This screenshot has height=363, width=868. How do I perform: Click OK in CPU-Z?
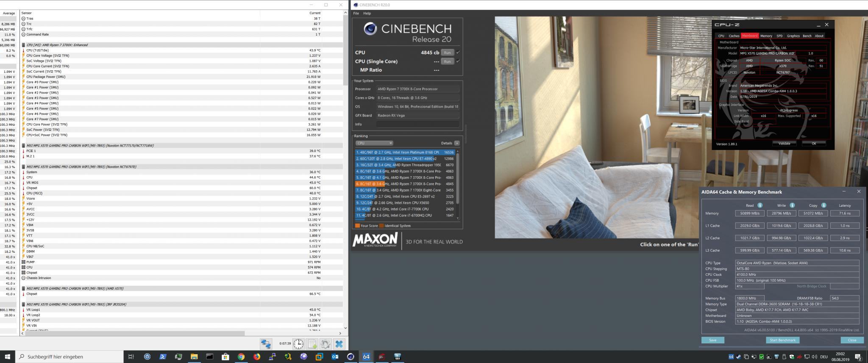pos(814,144)
